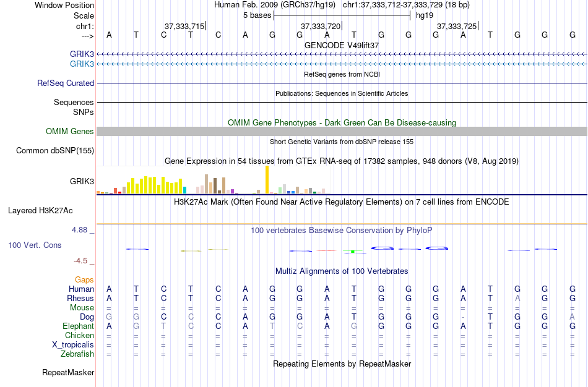Click position marker 37,333,715

tap(184, 26)
